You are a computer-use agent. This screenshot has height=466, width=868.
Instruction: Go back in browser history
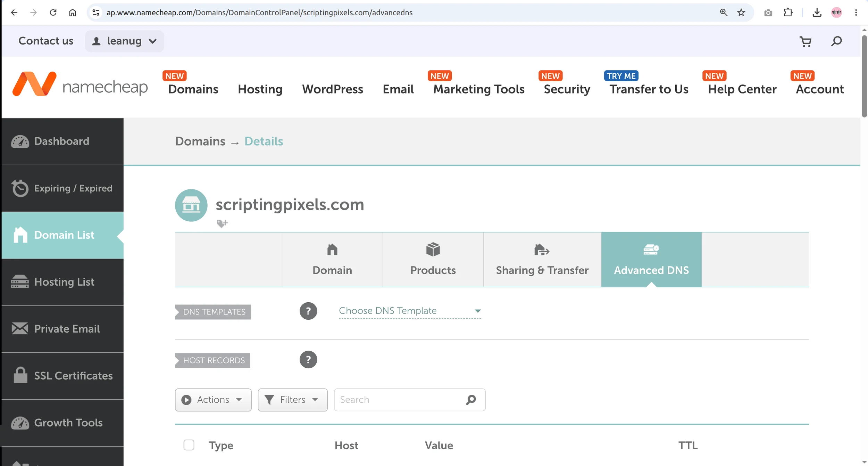click(14, 13)
